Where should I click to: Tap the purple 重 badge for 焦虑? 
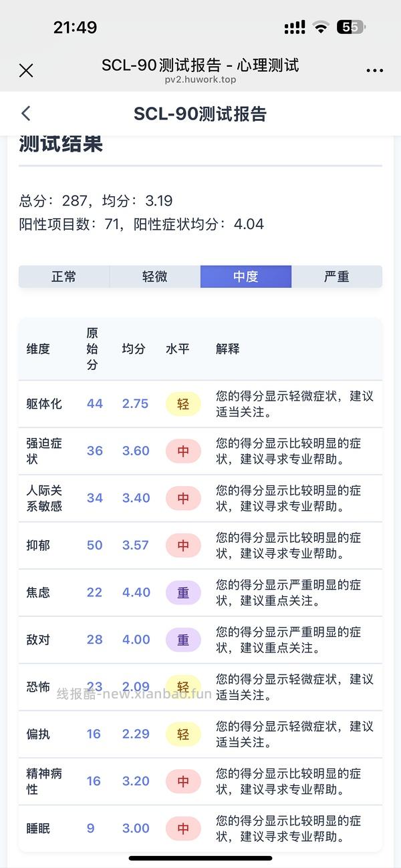(183, 592)
